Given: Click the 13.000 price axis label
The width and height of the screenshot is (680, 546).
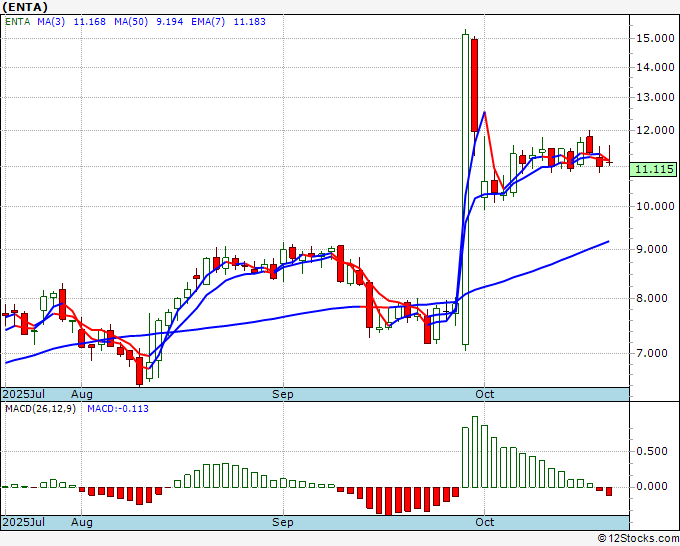Looking at the screenshot, I should click(x=655, y=97).
